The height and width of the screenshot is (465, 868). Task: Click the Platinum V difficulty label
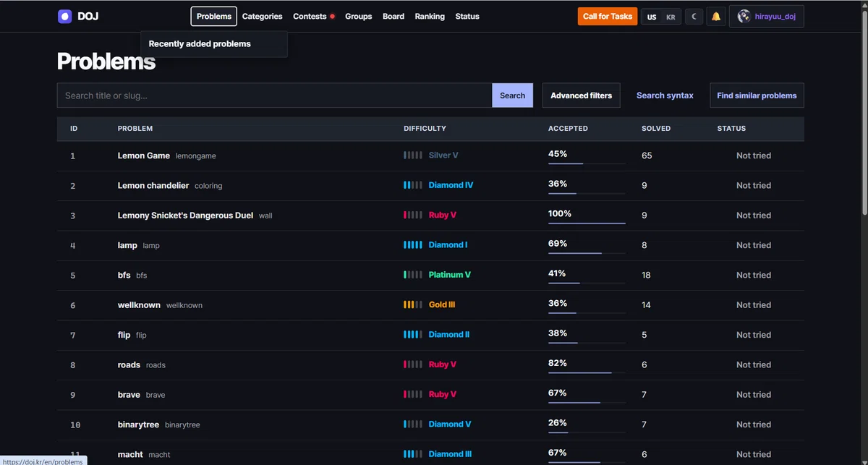(450, 275)
